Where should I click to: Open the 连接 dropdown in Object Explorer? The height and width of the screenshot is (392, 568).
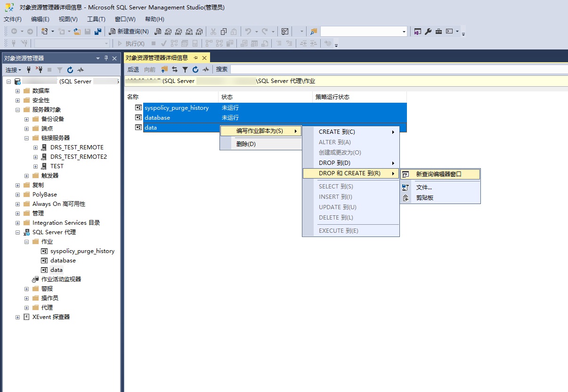13,70
